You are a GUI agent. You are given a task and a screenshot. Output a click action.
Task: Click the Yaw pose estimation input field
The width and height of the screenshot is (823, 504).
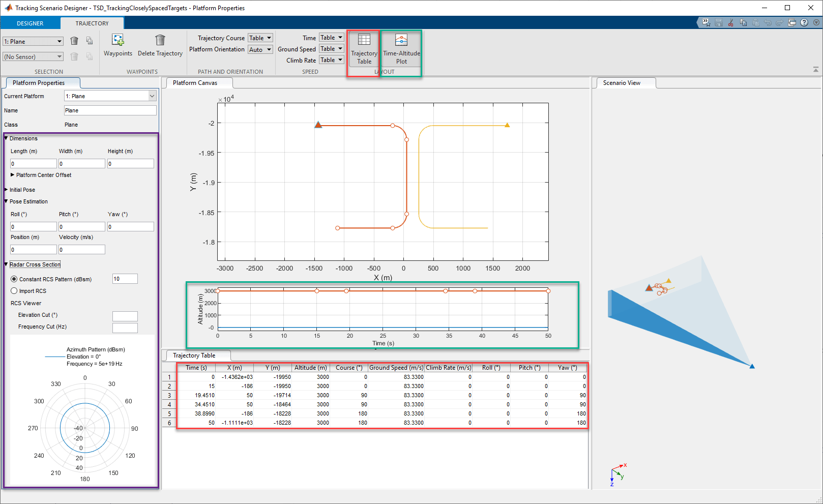(130, 226)
